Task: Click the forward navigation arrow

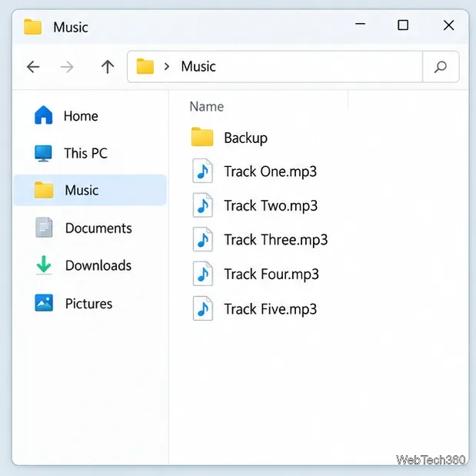Action: (67, 67)
